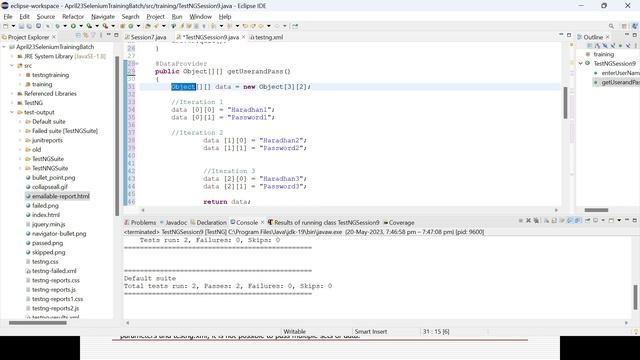Maximize the editor area icon
Viewport: 640px width, 360px height.
[x=569, y=35]
